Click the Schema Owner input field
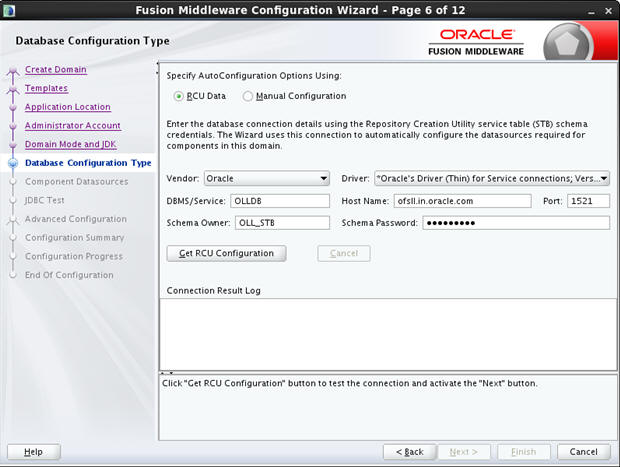This screenshot has height=467, width=620. pyautogui.click(x=282, y=223)
